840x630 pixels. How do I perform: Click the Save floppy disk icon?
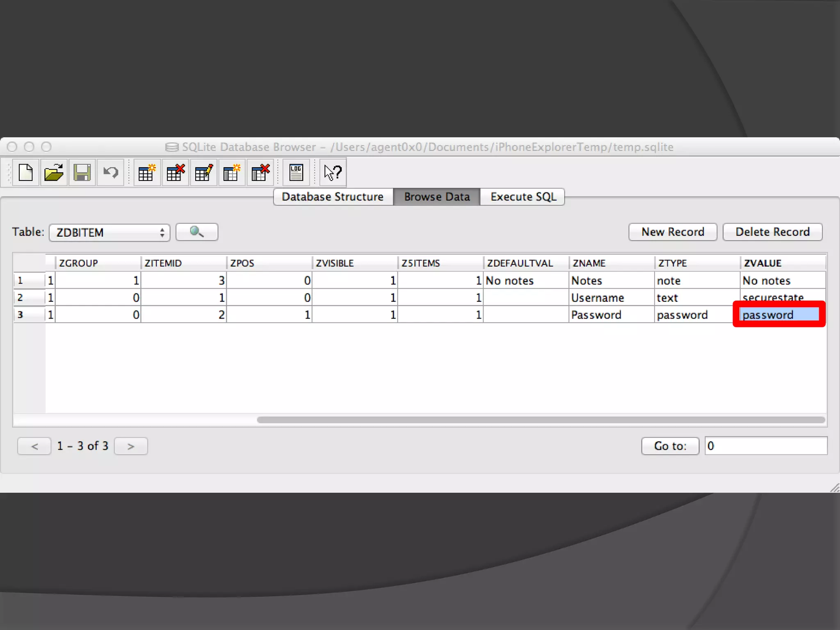[82, 173]
